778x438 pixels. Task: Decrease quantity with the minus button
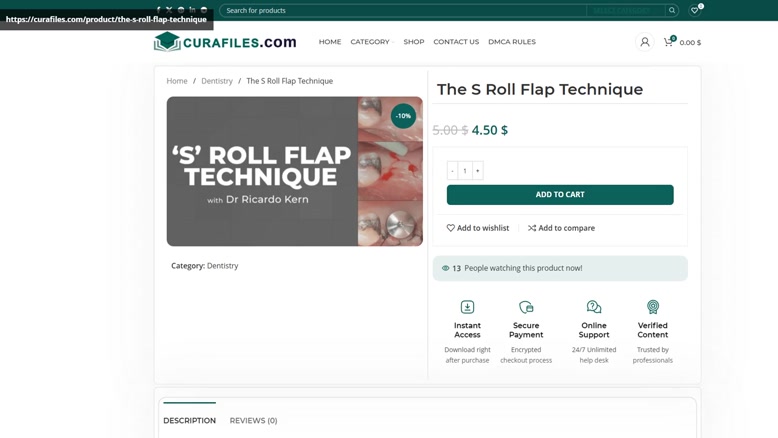coord(452,171)
